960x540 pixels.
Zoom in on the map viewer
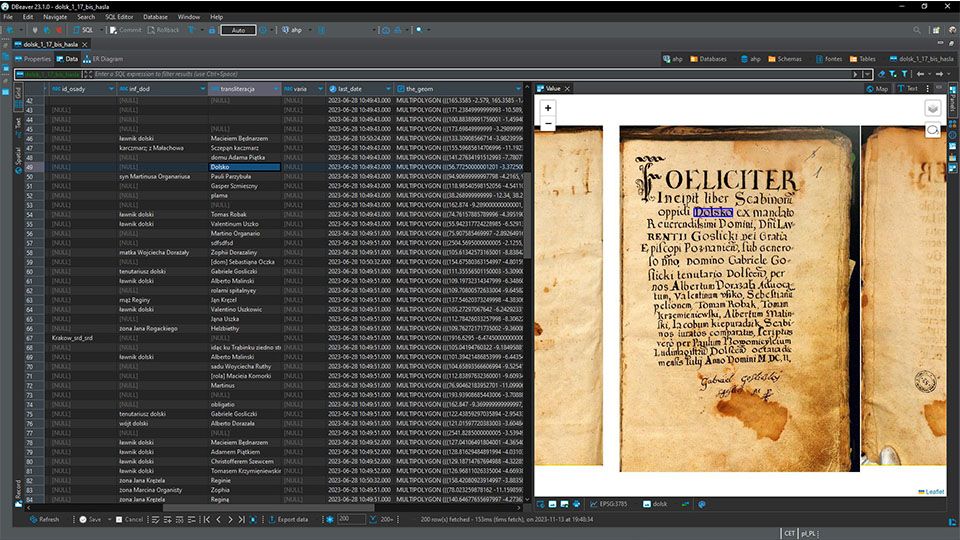pyautogui.click(x=548, y=108)
